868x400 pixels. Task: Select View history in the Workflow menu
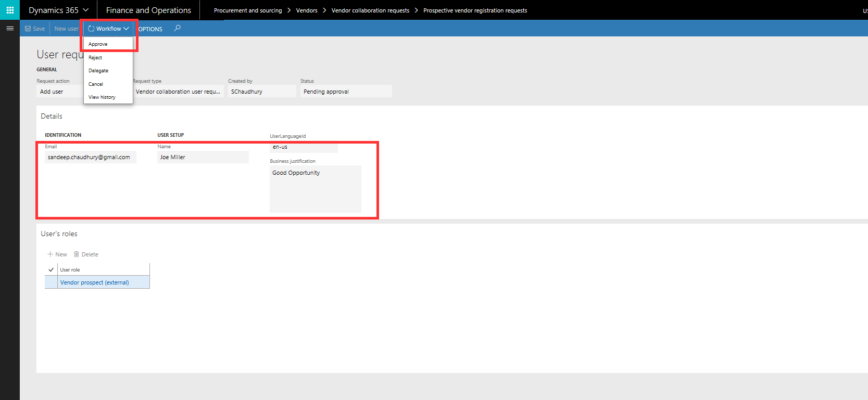(x=102, y=97)
